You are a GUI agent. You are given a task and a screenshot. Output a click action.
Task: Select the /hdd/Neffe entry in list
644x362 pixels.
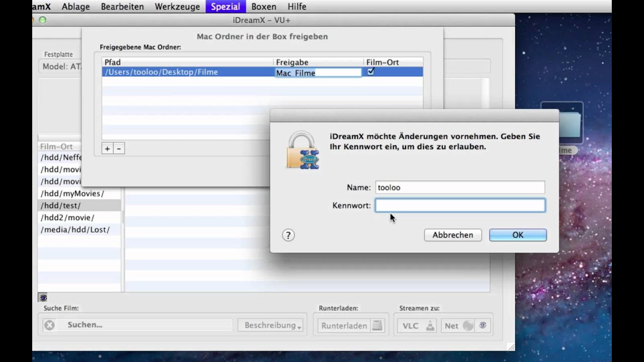(x=60, y=157)
